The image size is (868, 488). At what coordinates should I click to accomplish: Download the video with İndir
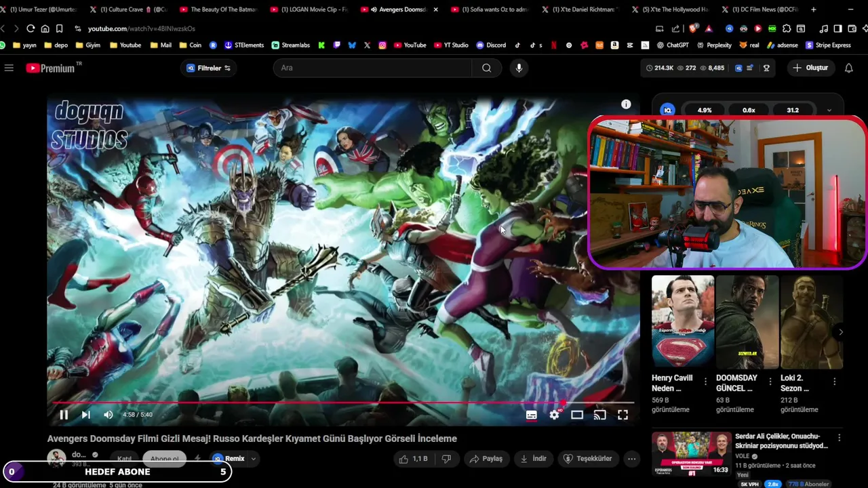pyautogui.click(x=533, y=459)
